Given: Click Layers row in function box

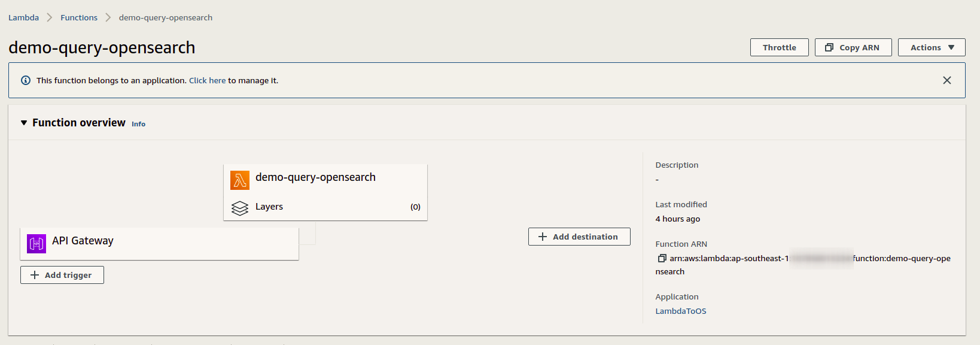Looking at the screenshot, I should [325, 207].
